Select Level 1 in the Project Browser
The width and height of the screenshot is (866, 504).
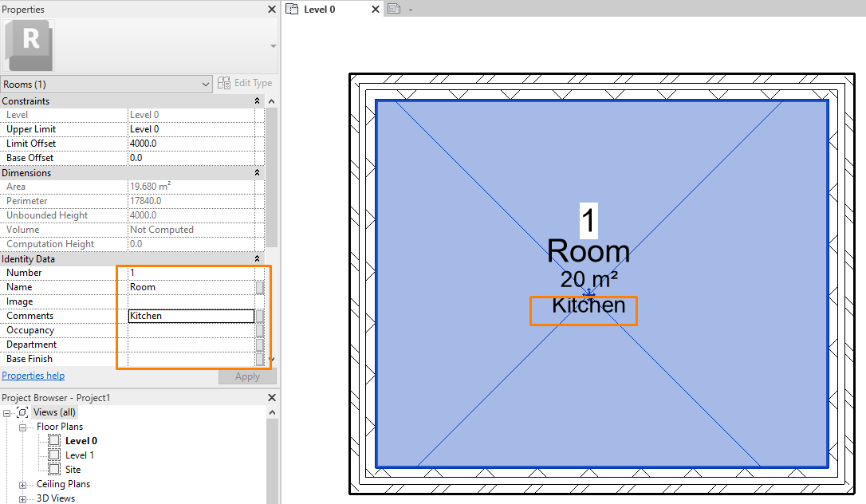coord(81,455)
